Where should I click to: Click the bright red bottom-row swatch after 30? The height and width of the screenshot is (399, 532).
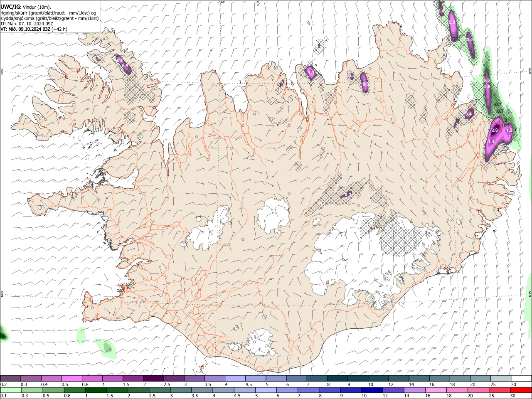pos(521,390)
